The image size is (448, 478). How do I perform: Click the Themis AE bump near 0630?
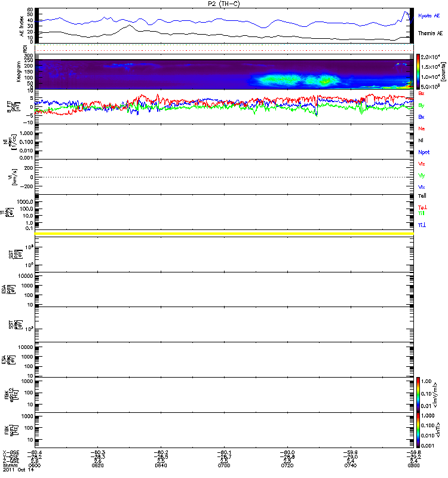pyautogui.click(x=129, y=26)
